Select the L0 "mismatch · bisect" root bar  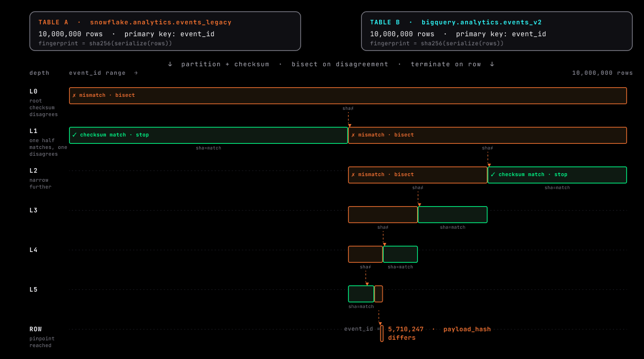[x=348, y=96]
